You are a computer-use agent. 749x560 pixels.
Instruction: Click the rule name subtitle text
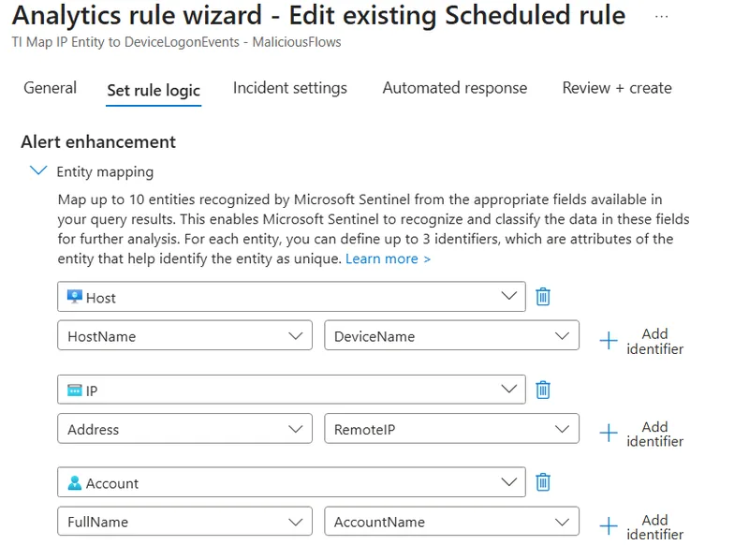(176, 42)
